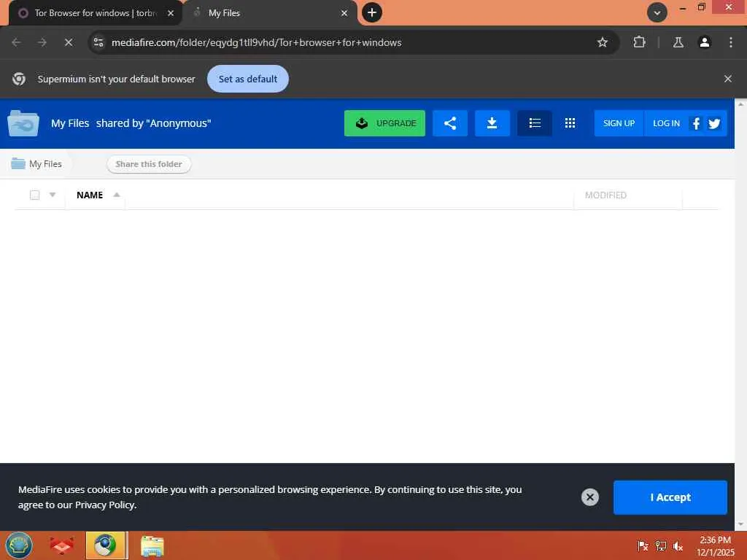Click the My Files folder title
This screenshot has height=560, width=747.
tap(70, 123)
